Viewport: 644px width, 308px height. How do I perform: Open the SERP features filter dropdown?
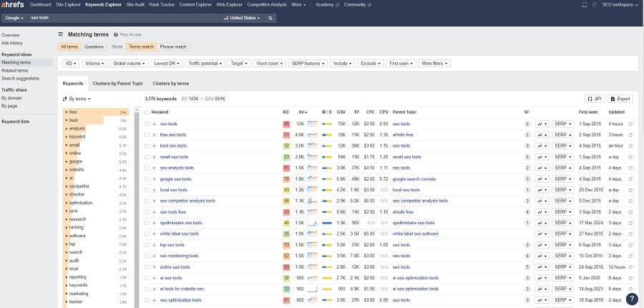pos(308,64)
